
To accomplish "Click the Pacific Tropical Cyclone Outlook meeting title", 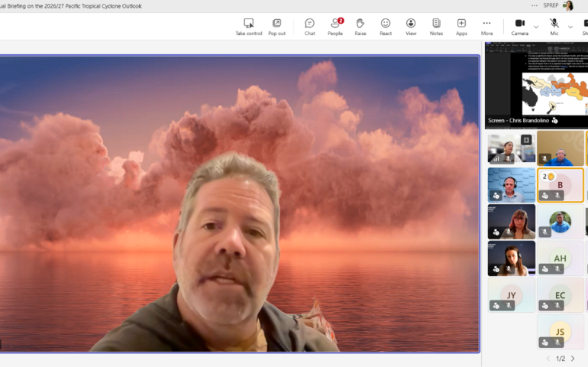I will [x=71, y=6].
